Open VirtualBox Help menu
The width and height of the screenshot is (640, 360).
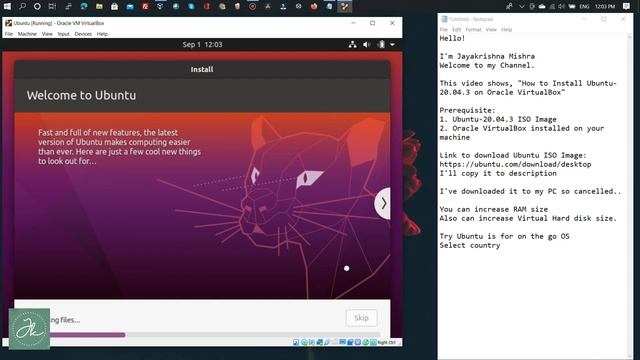pyautogui.click(x=102, y=34)
